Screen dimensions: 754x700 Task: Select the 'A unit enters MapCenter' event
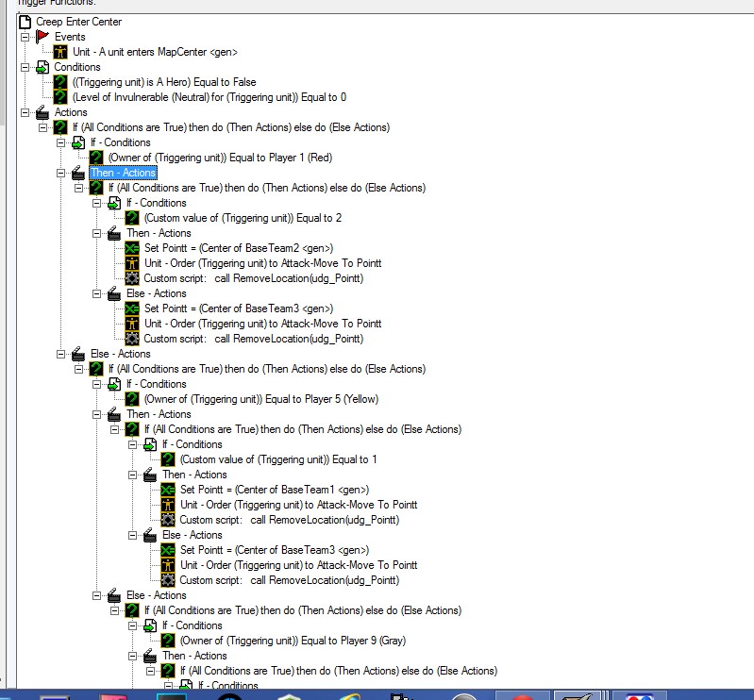point(155,52)
